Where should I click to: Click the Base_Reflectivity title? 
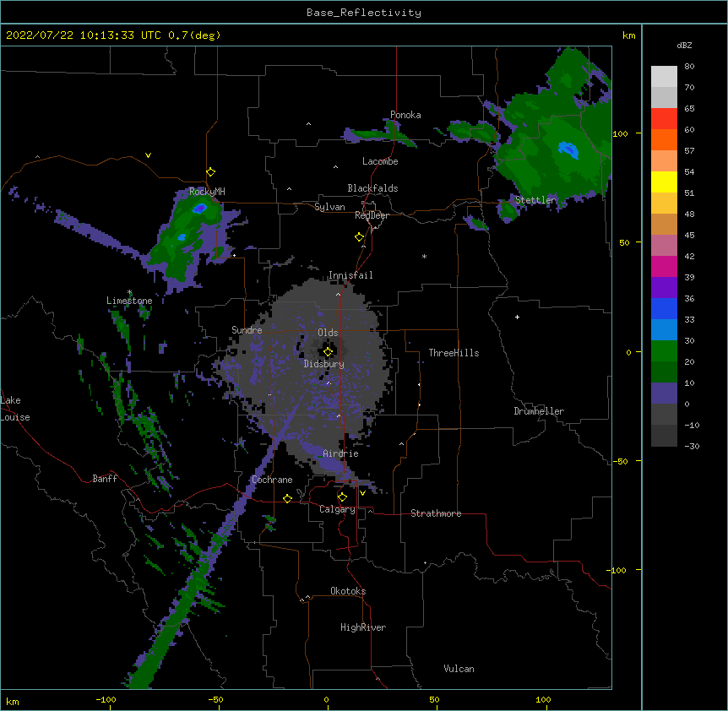click(x=364, y=13)
